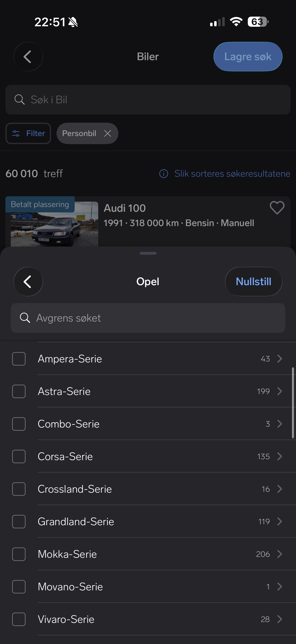Choose the Combo-Serie list entry

click(x=69, y=424)
